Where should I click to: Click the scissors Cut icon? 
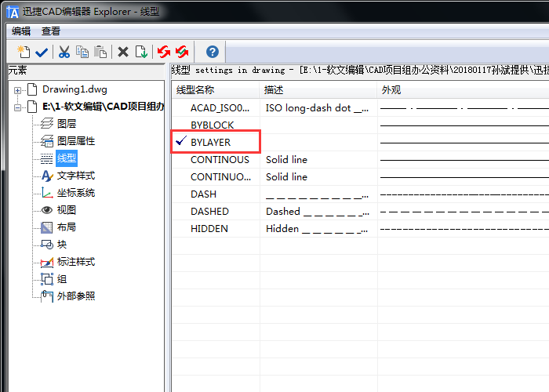[x=64, y=52]
